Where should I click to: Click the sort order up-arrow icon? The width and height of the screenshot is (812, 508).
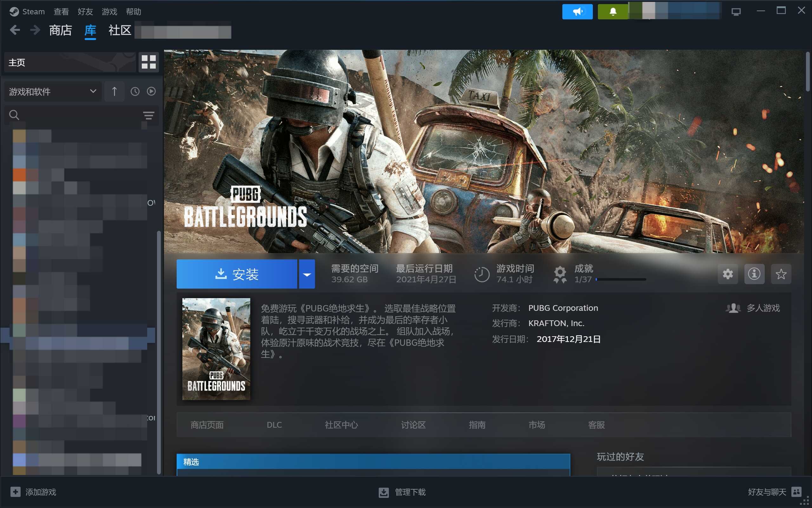115,91
